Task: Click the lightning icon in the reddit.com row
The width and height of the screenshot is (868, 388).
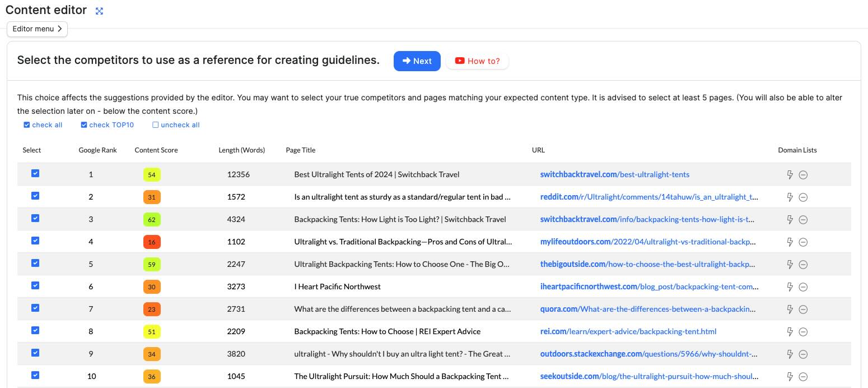Action: (x=790, y=197)
